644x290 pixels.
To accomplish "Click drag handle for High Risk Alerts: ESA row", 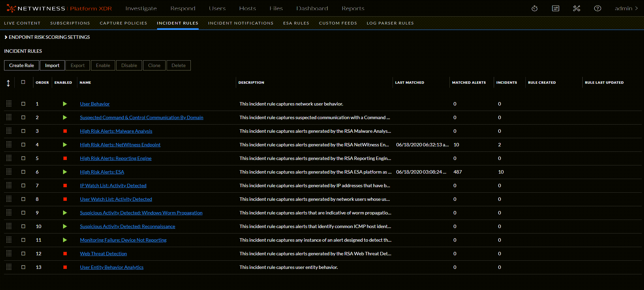I will click(9, 172).
